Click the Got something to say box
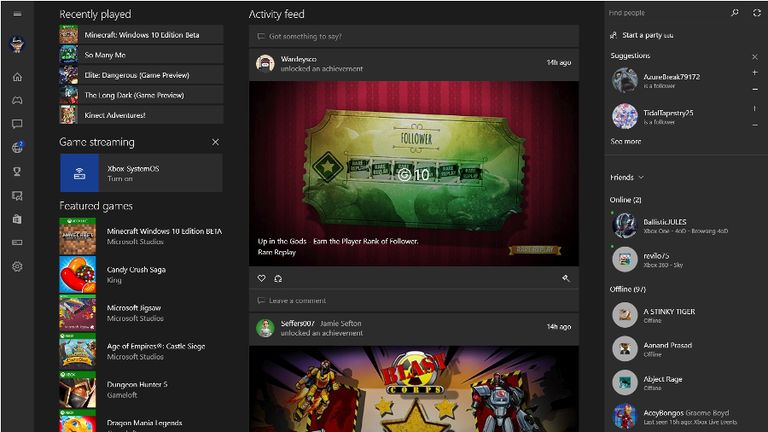 coord(414,36)
